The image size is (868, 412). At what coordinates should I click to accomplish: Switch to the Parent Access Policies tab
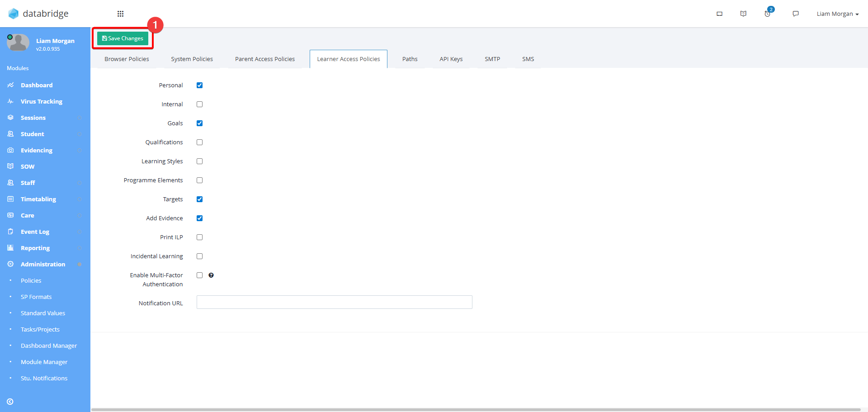coord(265,59)
